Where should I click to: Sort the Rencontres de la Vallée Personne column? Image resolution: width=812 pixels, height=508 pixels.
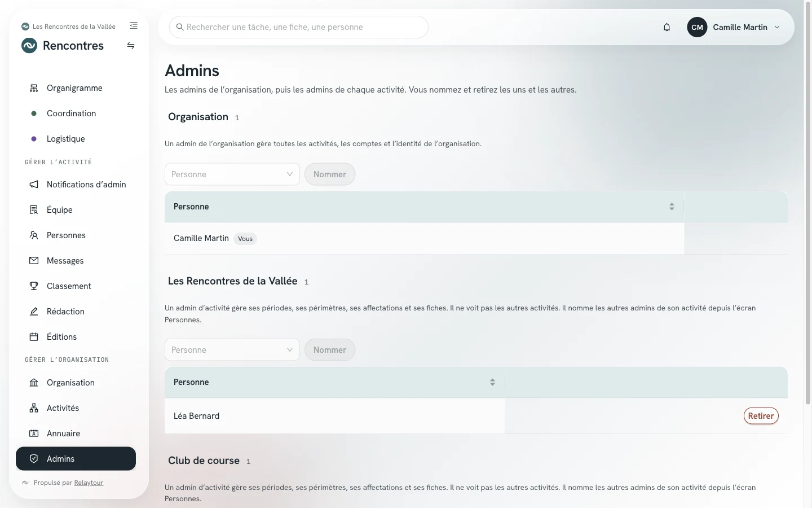pyautogui.click(x=492, y=382)
